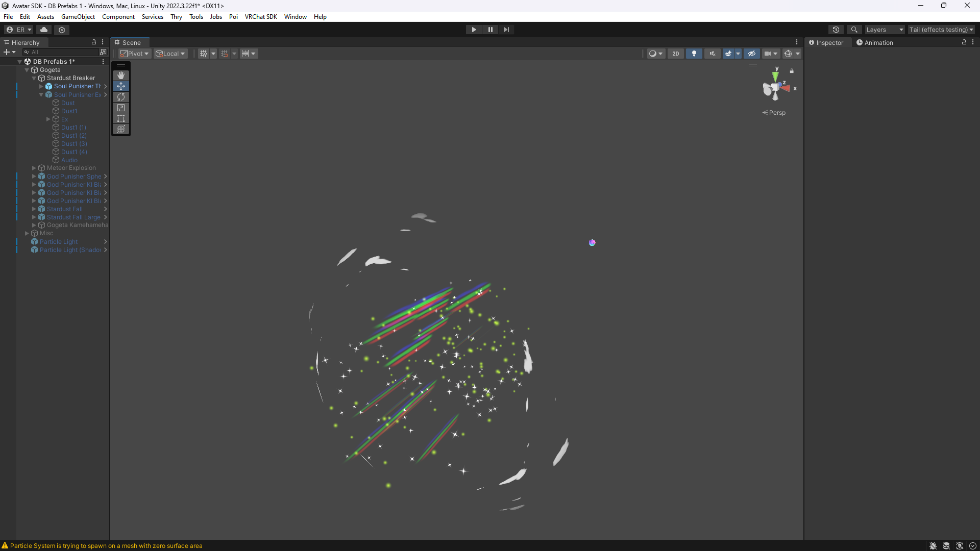Screen dimensions: 980x551
Task: Toggle the 2D view mode
Action: click(675, 54)
